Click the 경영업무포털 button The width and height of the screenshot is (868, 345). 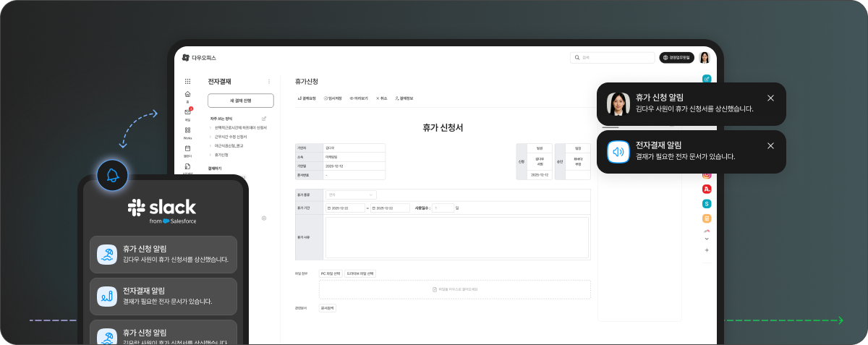[676, 58]
